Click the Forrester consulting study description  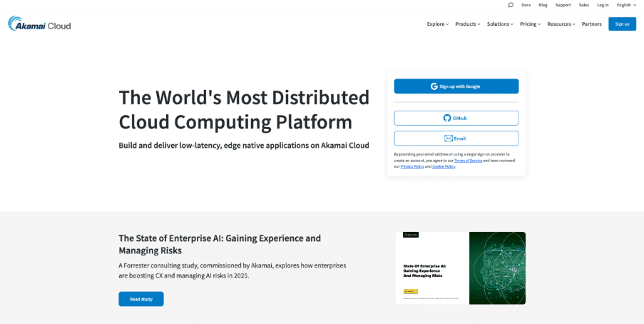(x=232, y=270)
